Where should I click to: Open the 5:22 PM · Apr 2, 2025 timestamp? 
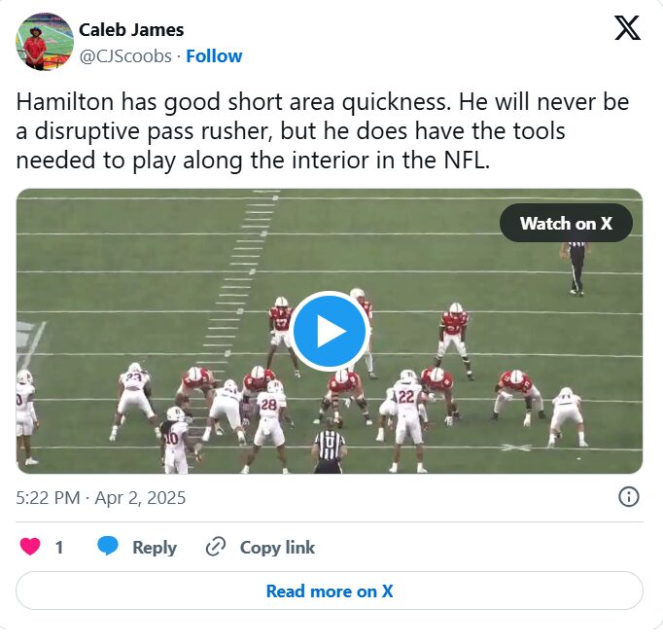(x=101, y=498)
